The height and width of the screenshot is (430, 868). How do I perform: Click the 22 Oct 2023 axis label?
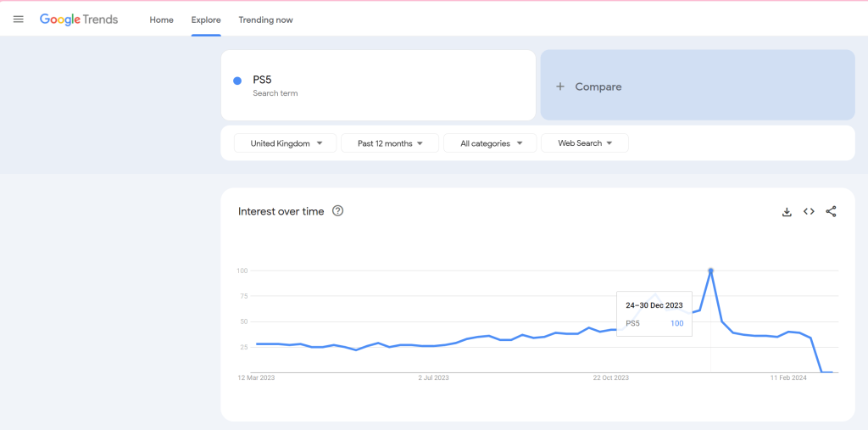[x=611, y=378]
